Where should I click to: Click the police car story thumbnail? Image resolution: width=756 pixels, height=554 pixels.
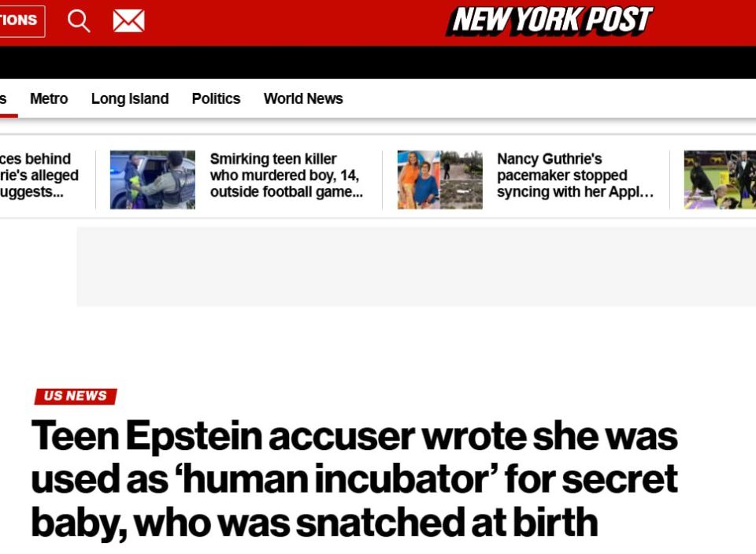pyautogui.click(x=152, y=179)
